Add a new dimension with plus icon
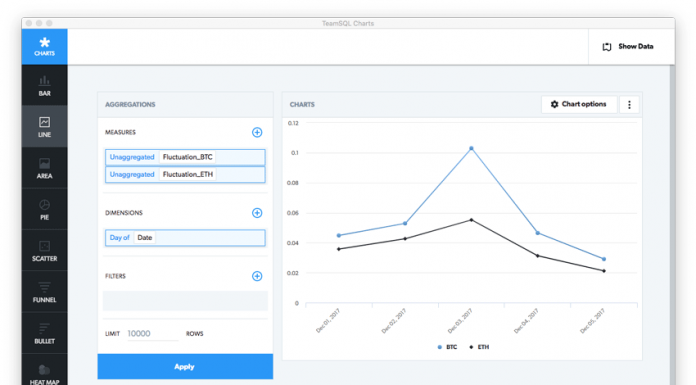 pos(257,213)
